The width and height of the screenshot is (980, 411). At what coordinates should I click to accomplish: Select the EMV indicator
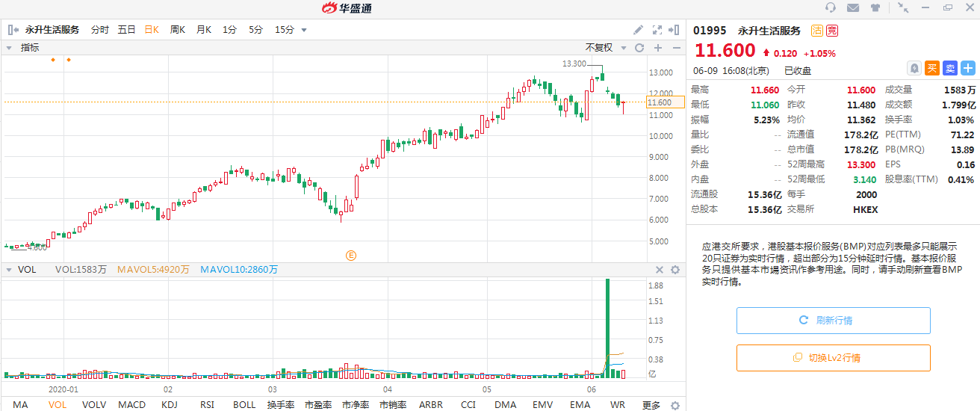(543, 405)
